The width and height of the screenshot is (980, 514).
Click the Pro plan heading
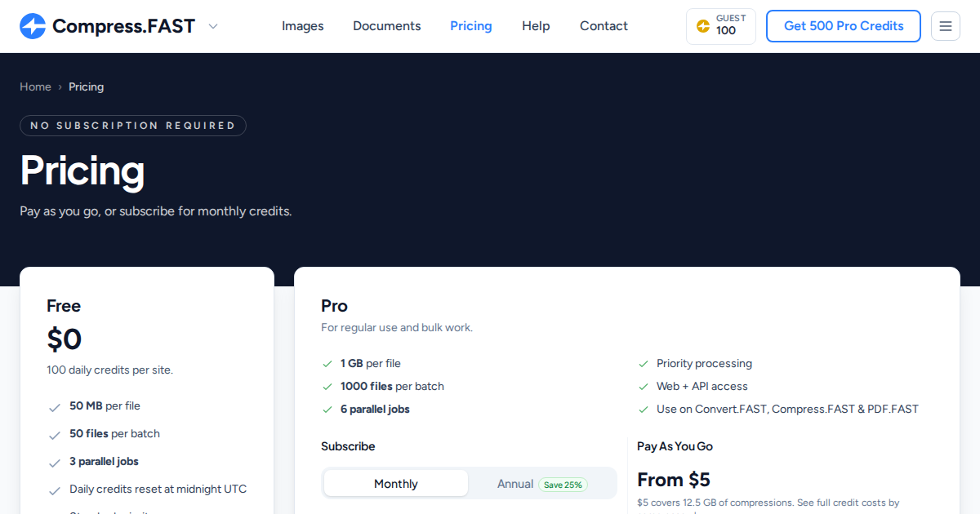[334, 306]
